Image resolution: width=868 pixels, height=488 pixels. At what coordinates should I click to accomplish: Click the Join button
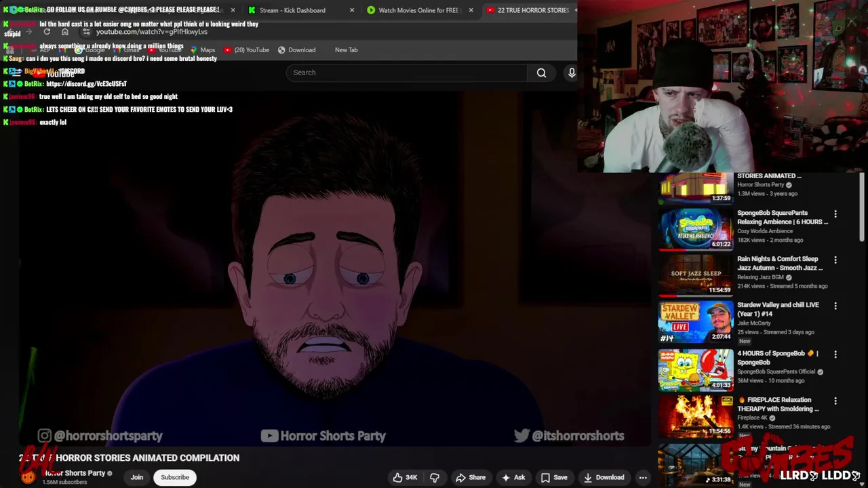pyautogui.click(x=137, y=477)
